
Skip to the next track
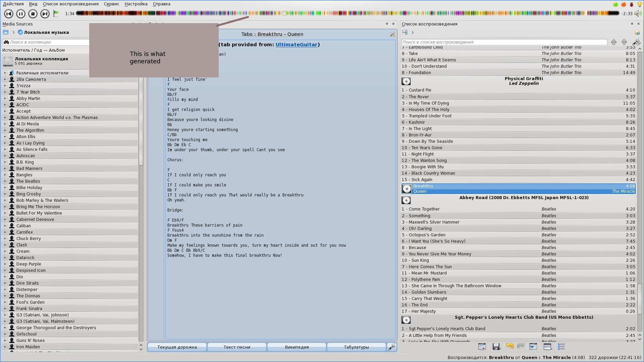coord(45,14)
